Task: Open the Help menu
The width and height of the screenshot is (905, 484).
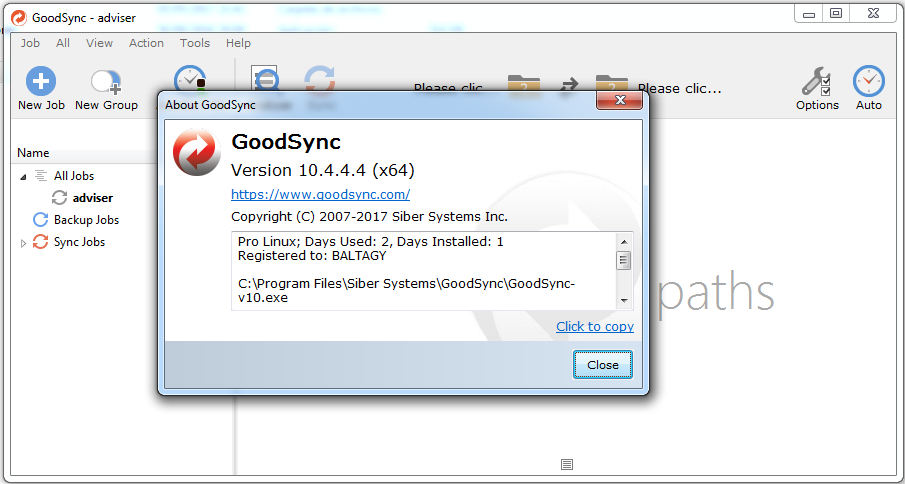Action: (238, 43)
